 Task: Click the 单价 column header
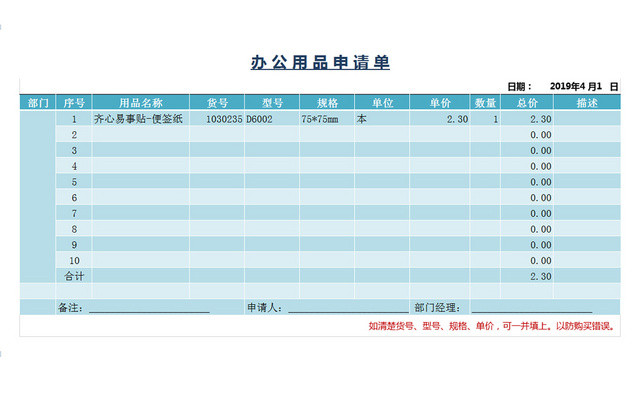click(x=440, y=102)
